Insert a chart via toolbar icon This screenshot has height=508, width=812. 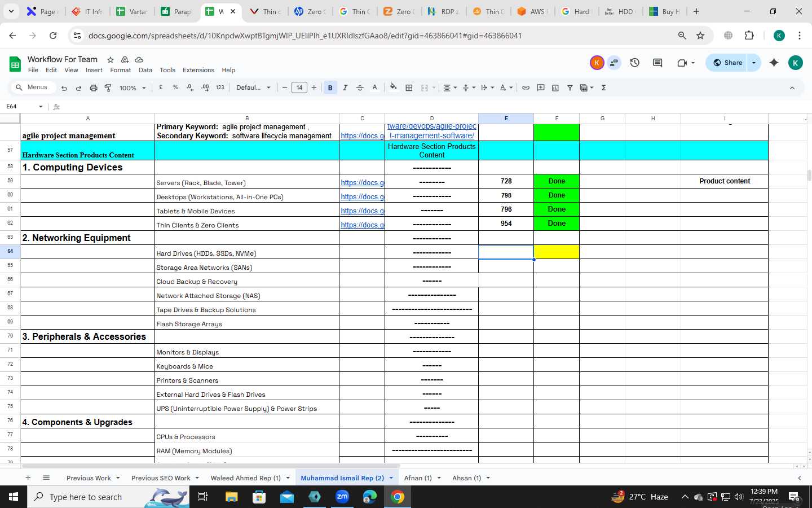coord(555,87)
